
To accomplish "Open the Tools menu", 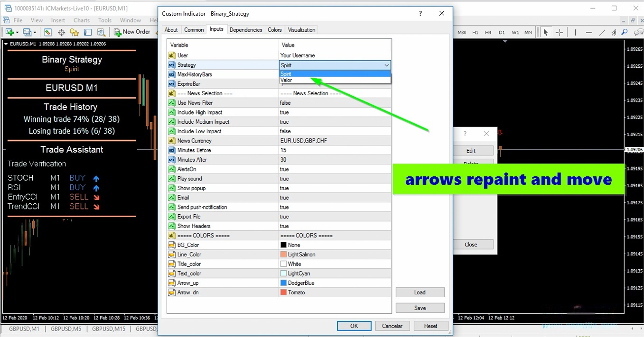I will coord(105,20).
